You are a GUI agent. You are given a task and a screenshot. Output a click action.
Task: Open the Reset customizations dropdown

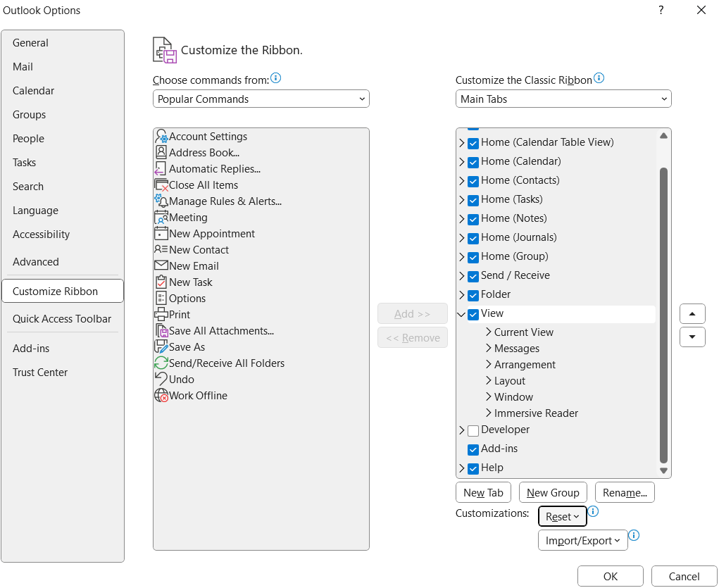click(562, 516)
